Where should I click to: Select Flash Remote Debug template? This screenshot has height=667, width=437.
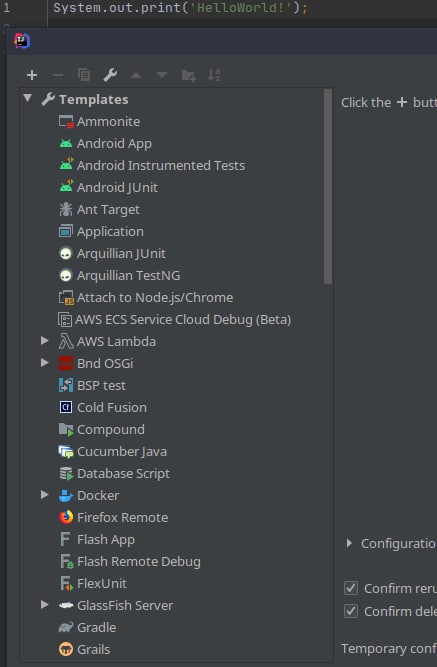coord(139,562)
